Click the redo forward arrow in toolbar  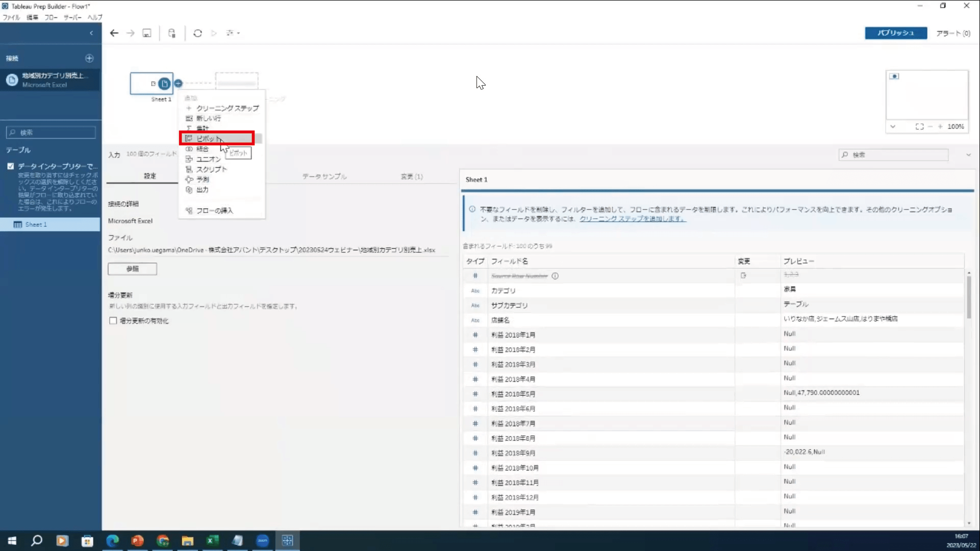[x=131, y=33]
